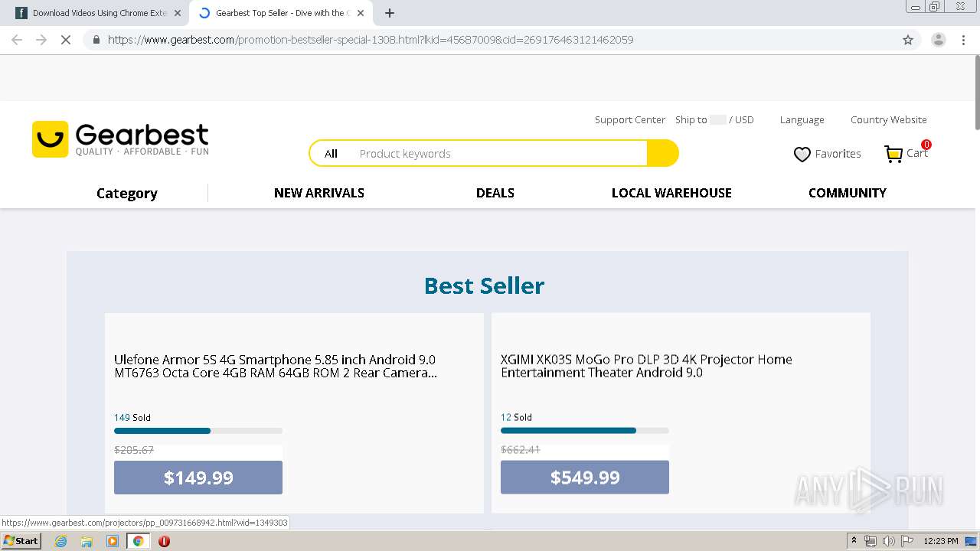Click the 149 Sold progress bar

(198, 431)
